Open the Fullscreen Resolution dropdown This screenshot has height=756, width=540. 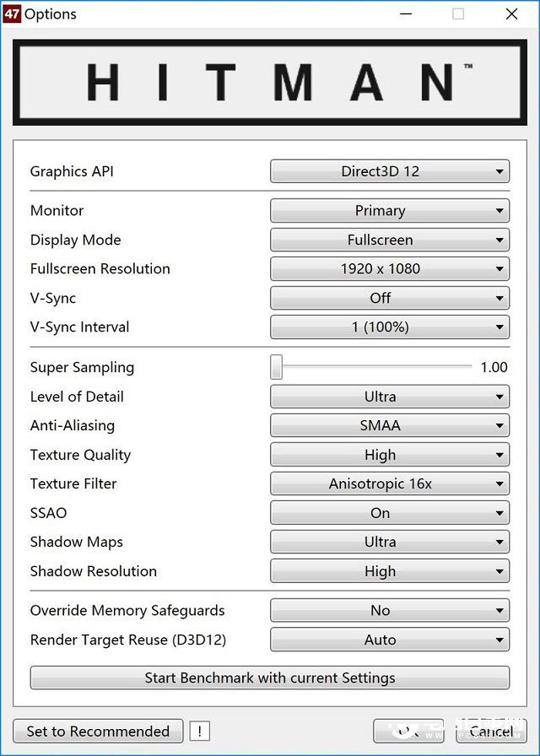(x=390, y=268)
